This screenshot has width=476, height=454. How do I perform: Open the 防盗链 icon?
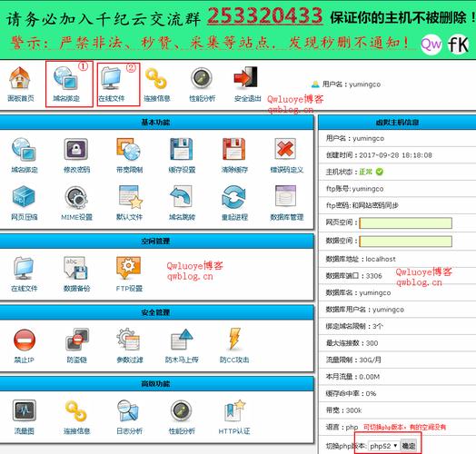[x=77, y=339]
